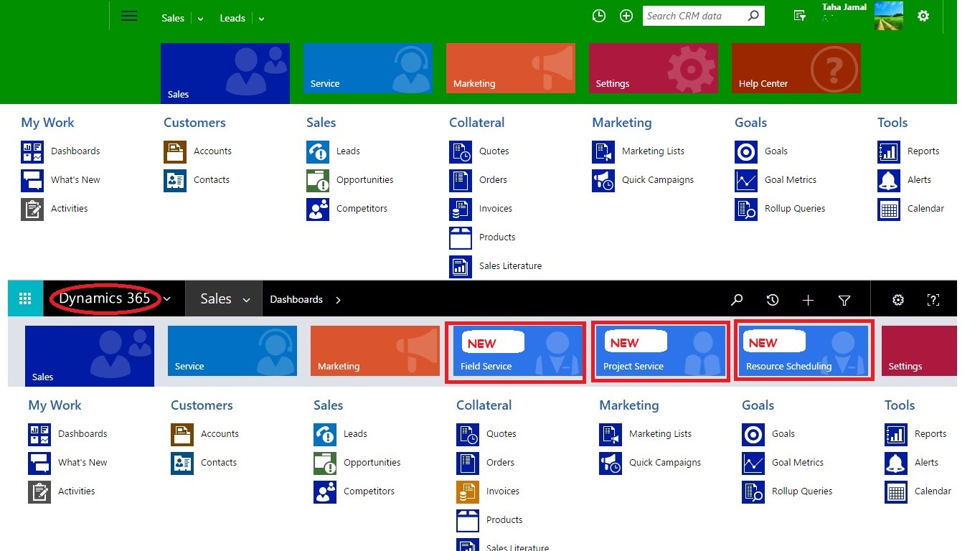Viewport: 980px width, 551px height.
Task: Expand the Dynamics 365 dropdown chevron
Action: pyautogui.click(x=167, y=299)
